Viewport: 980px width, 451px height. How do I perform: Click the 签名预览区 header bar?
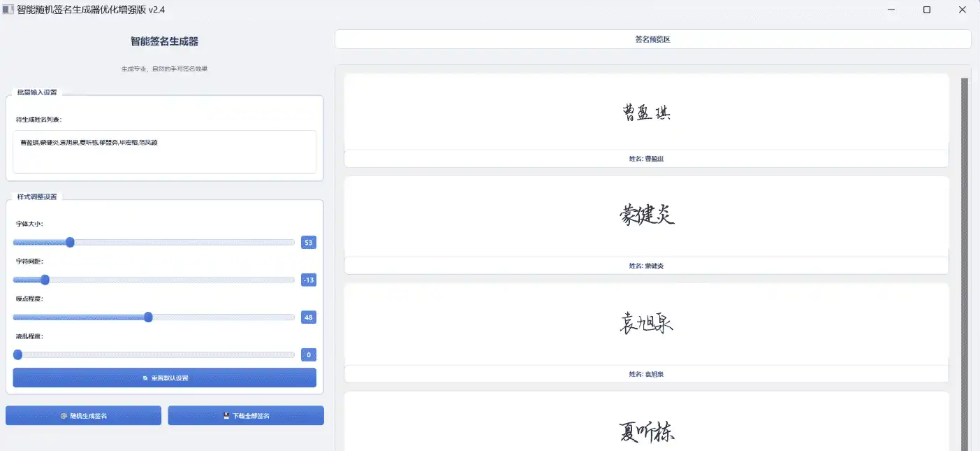pyautogui.click(x=652, y=40)
